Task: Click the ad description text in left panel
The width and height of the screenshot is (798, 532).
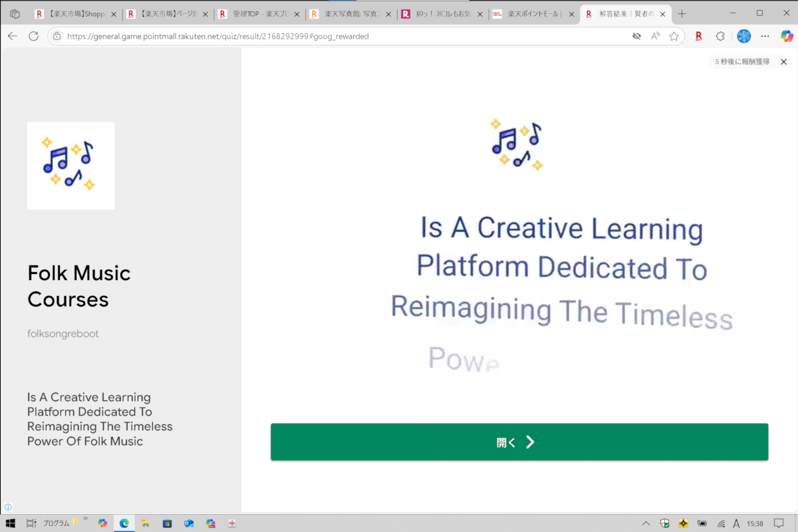Action: pyautogui.click(x=100, y=419)
